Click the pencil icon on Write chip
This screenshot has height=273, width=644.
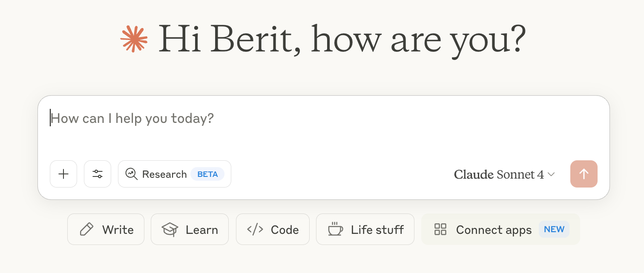86,230
